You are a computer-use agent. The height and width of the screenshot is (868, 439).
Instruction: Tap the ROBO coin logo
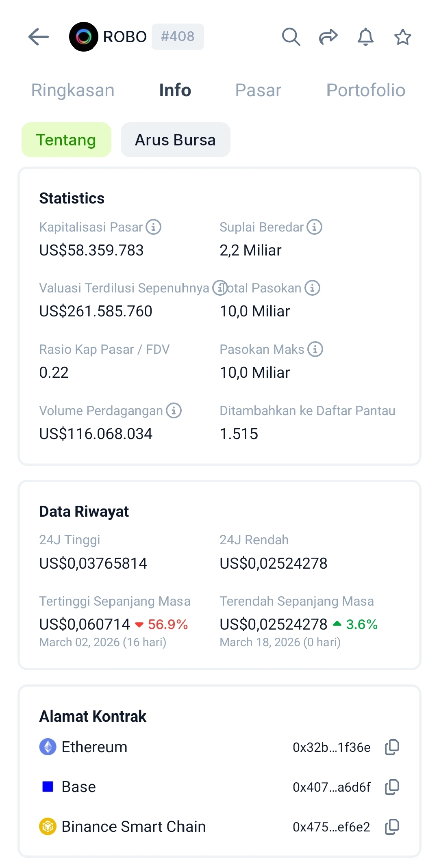point(84,37)
